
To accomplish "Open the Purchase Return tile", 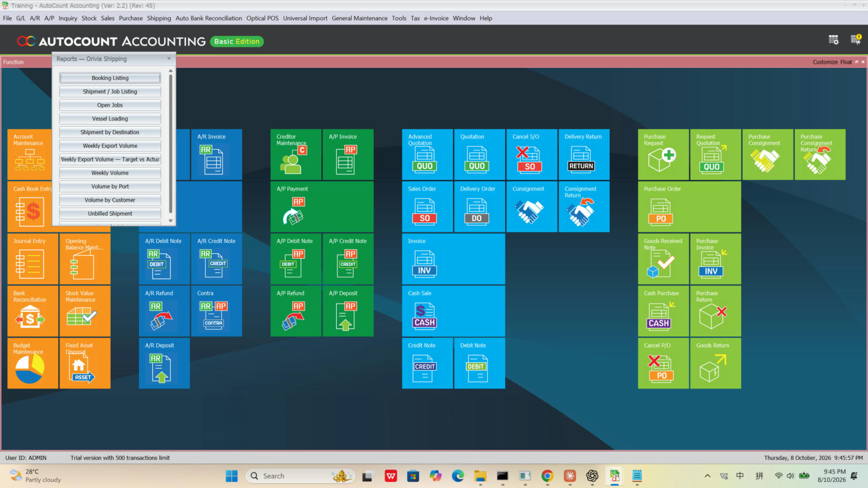I will (715, 310).
